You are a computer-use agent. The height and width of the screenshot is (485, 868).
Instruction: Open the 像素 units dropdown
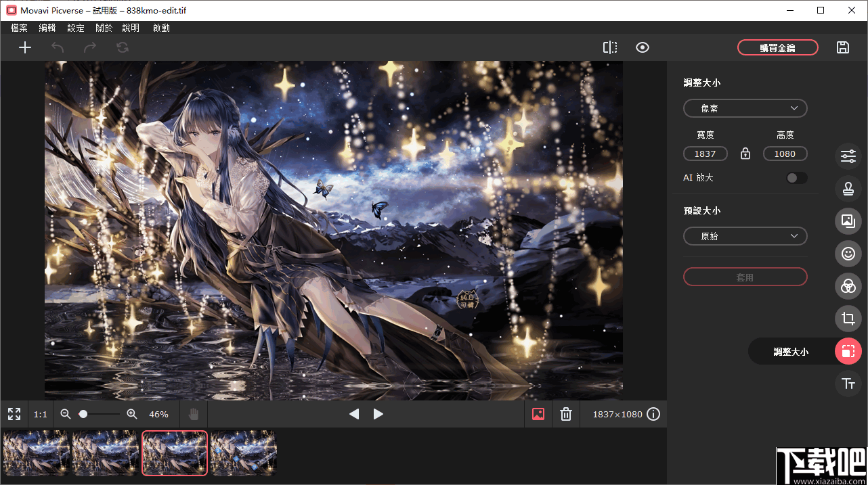click(x=745, y=108)
